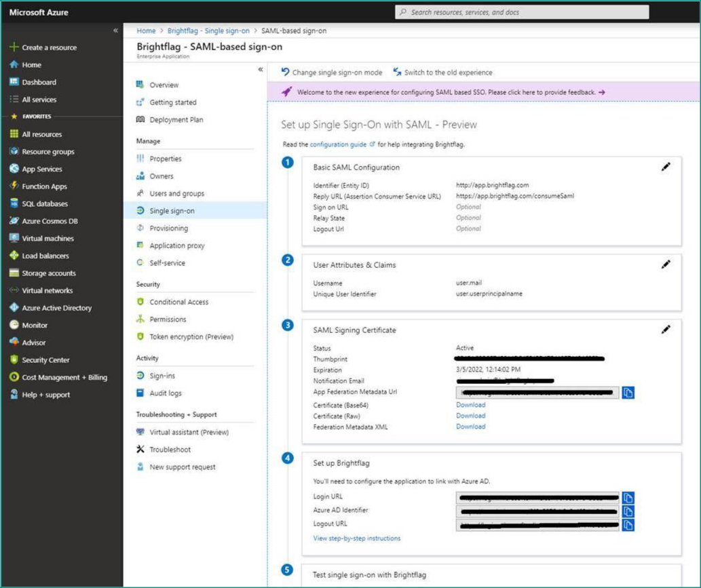Open Conditional Access under Security
The image size is (701, 588).
(179, 302)
